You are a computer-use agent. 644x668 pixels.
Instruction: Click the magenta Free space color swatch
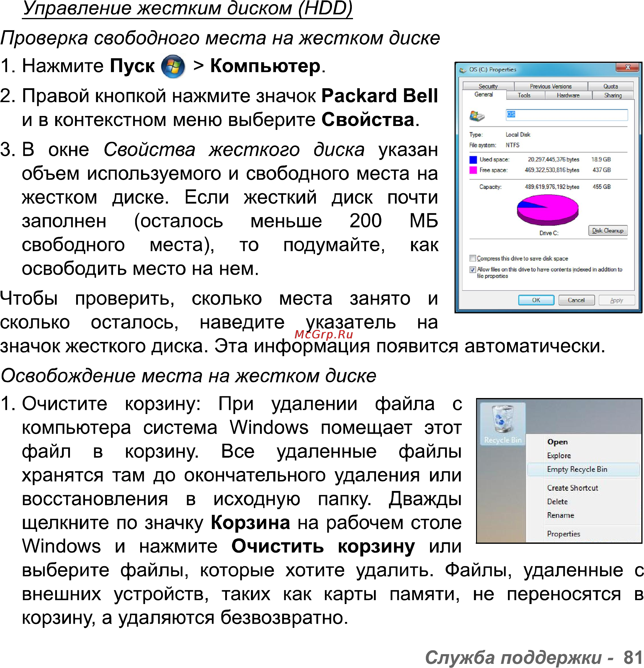pyautogui.click(x=473, y=170)
